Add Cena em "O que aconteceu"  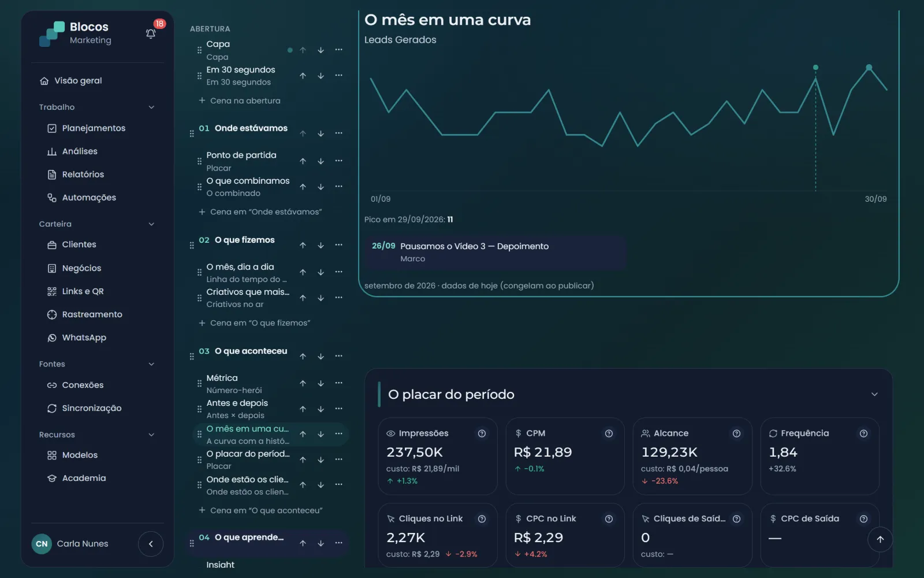point(260,510)
